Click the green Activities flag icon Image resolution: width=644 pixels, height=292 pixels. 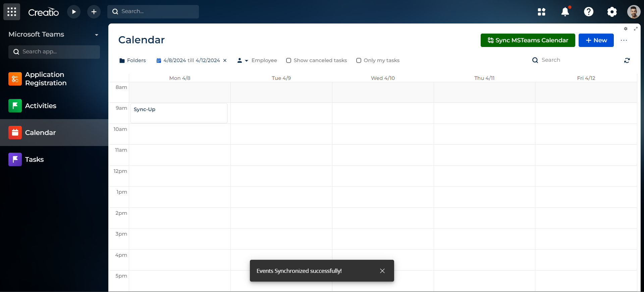15,106
